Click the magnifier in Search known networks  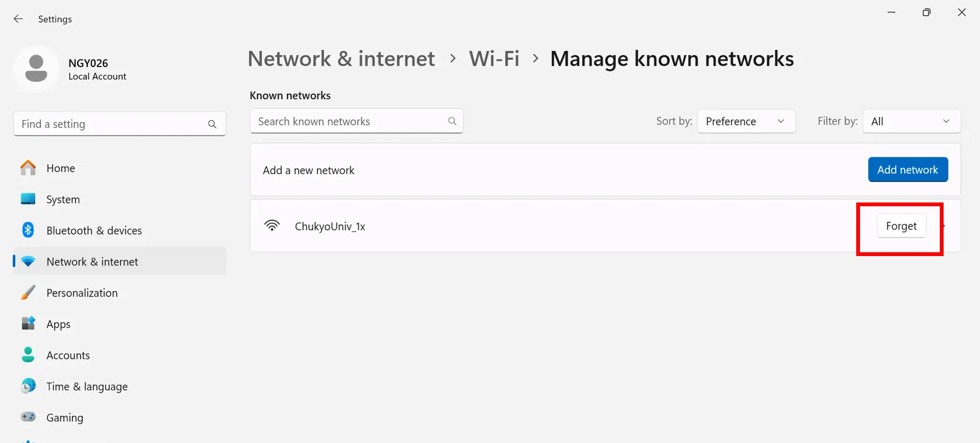point(452,122)
